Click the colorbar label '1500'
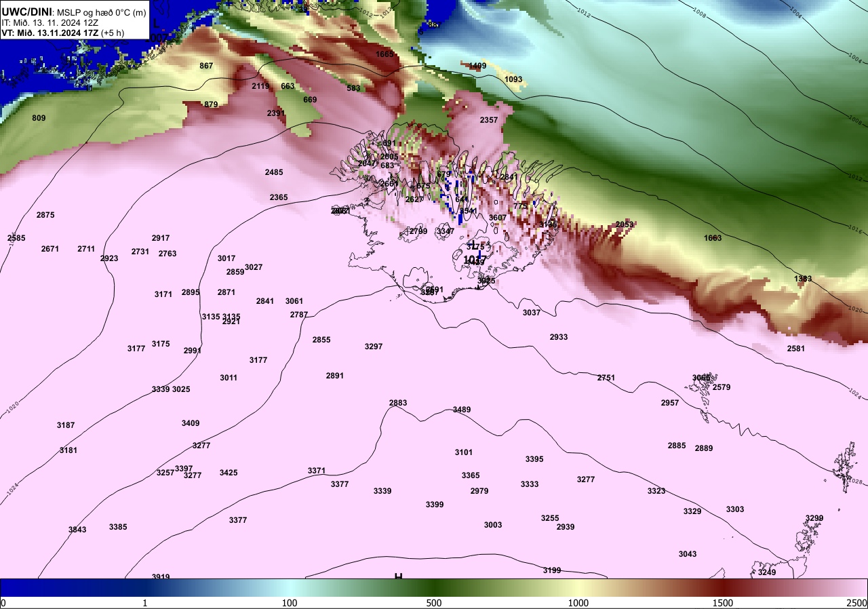 tap(723, 603)
